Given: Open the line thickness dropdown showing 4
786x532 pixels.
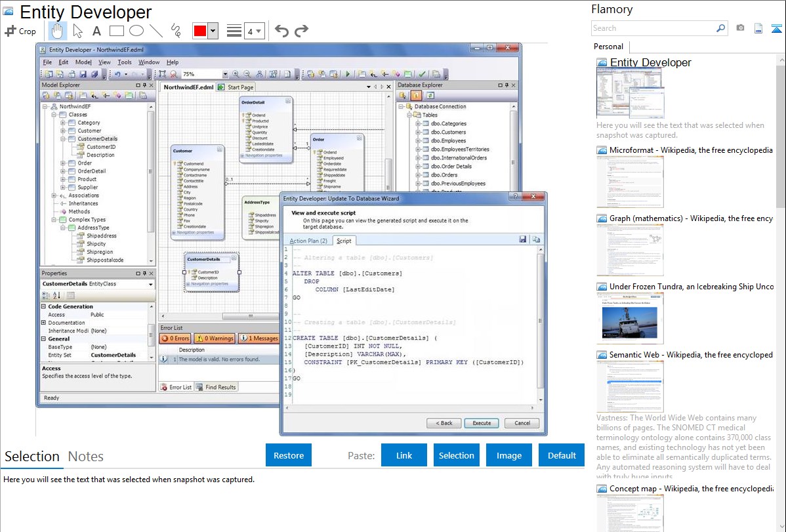Looking at the screenshot, I should pos(254,31).
